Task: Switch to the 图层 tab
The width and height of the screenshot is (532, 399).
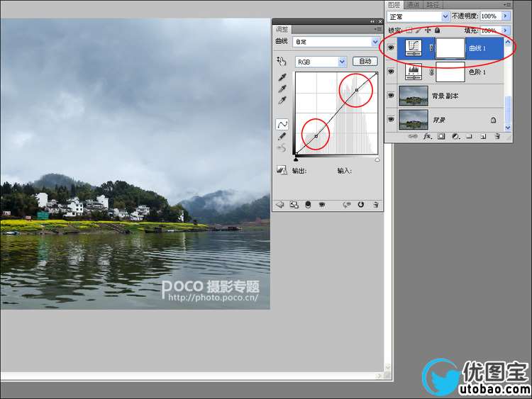Action: pos(394,5)
